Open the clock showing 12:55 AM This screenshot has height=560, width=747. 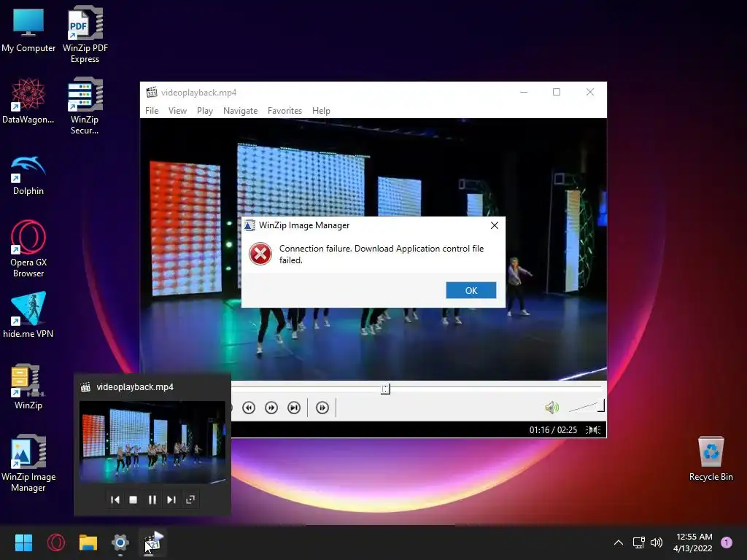coord(693,542)
